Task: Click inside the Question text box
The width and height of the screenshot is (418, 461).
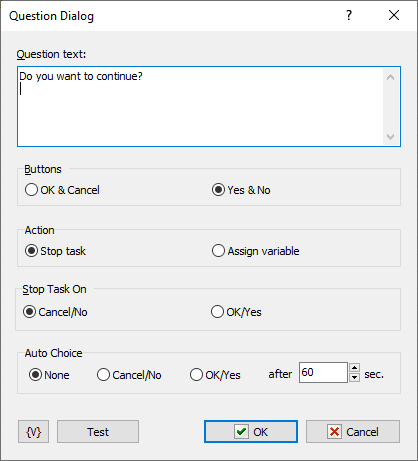Action: pos(209,106)
